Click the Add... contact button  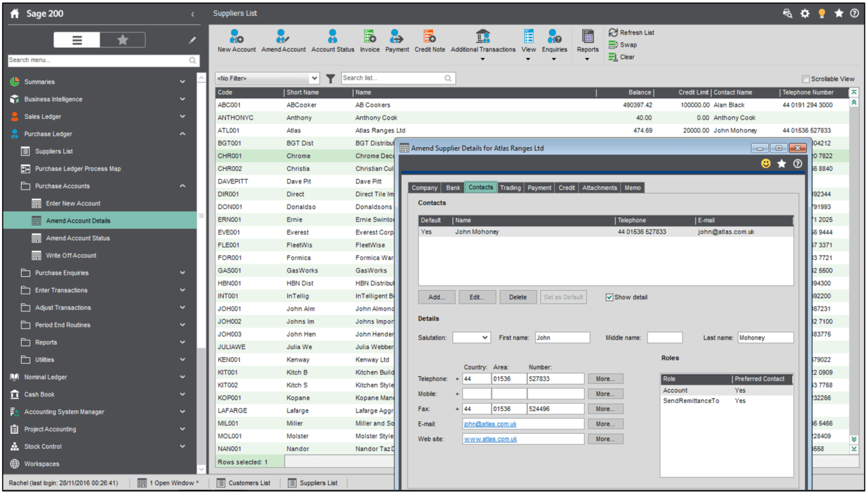436,297
